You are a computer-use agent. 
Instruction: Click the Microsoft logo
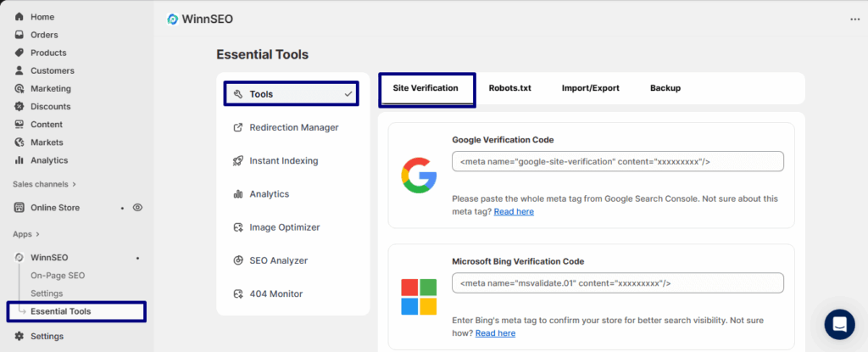(x=419, y=297)
